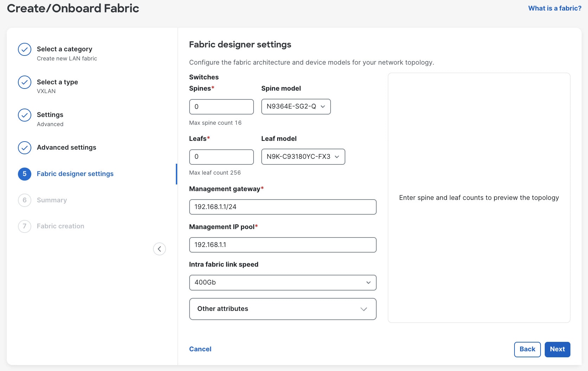
Task: Click the step 6 circle beside Summary
Action: (x=24, y=200)
